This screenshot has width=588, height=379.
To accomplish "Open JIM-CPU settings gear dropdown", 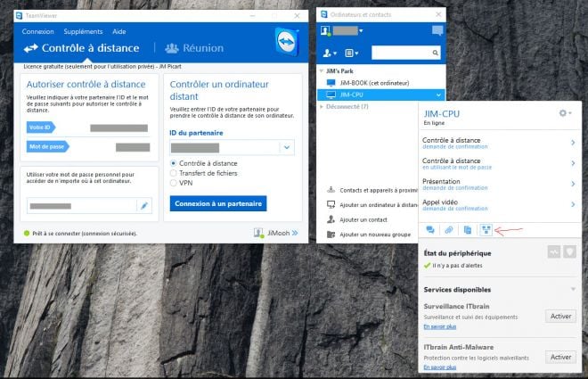I will (565, 113).
